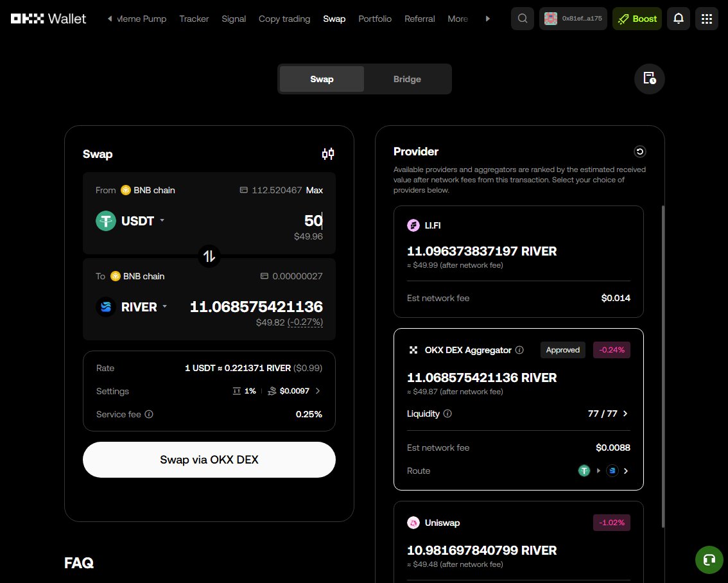This screenshot has width=728, height=583.
Task: Open the Portfolio nav item
Action: coord(375,19)
